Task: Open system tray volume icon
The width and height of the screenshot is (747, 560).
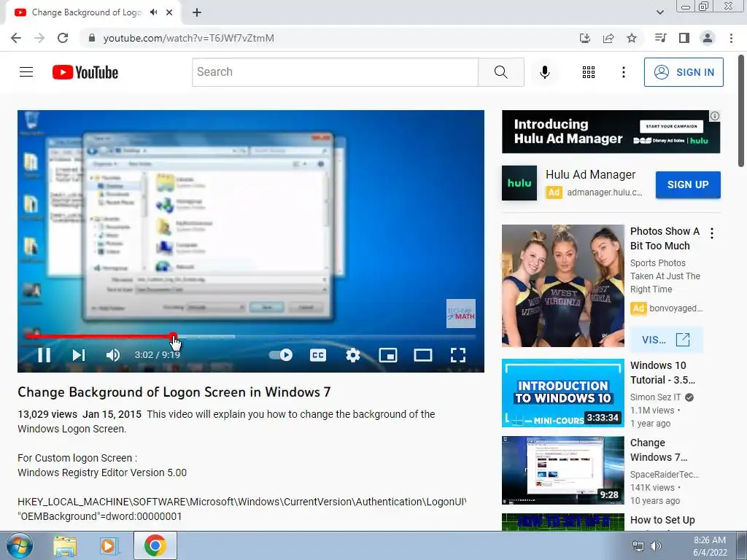Action: pos(656,546)
